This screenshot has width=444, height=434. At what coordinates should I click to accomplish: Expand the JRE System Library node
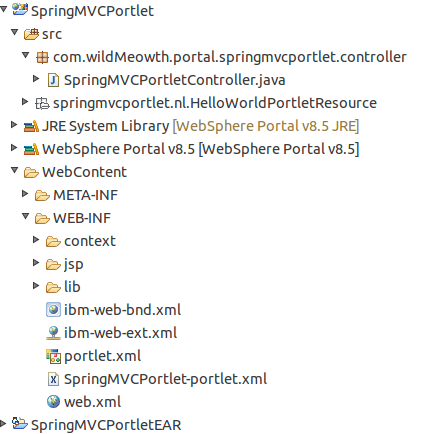[x=14, y=124]
